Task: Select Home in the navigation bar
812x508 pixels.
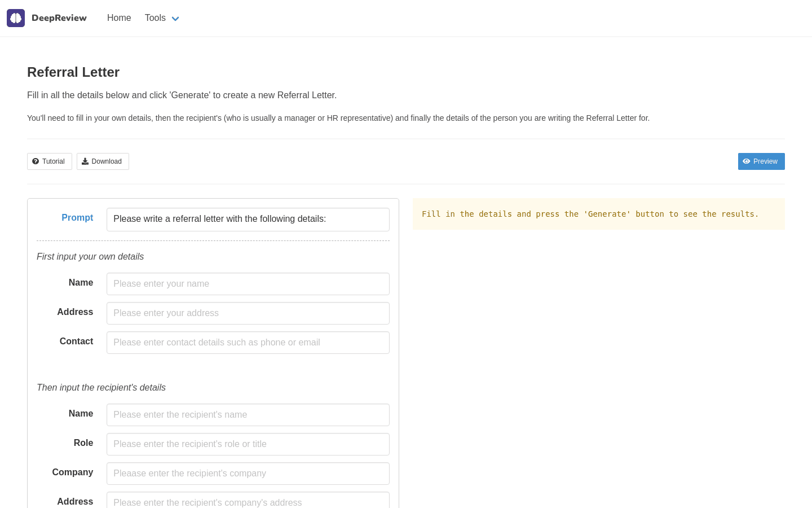Action: pos(119,18)
